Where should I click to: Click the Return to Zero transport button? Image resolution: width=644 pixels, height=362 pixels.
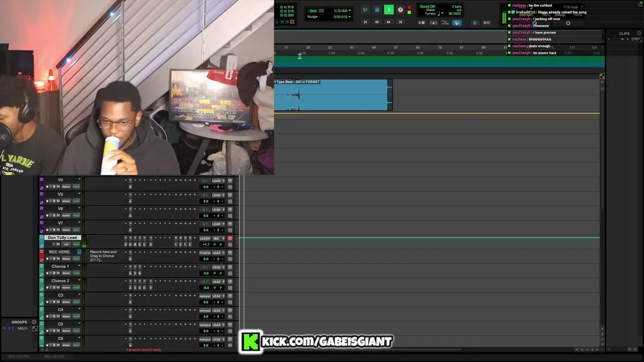point(365,22)
